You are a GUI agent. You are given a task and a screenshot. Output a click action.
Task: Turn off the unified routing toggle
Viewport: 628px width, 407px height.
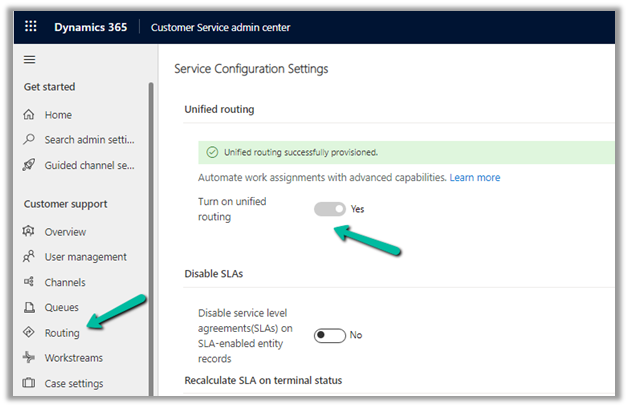tap(330, 209)
